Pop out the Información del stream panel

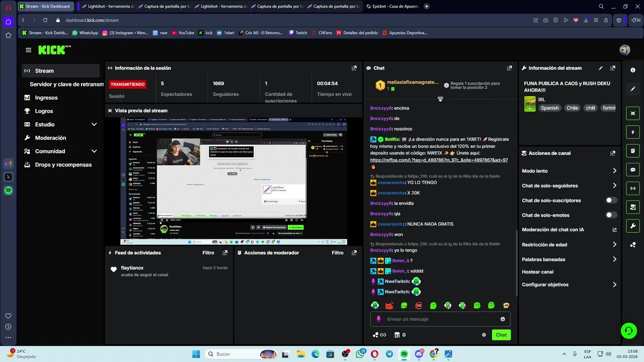pyautogui.click(x=613, y=68)
